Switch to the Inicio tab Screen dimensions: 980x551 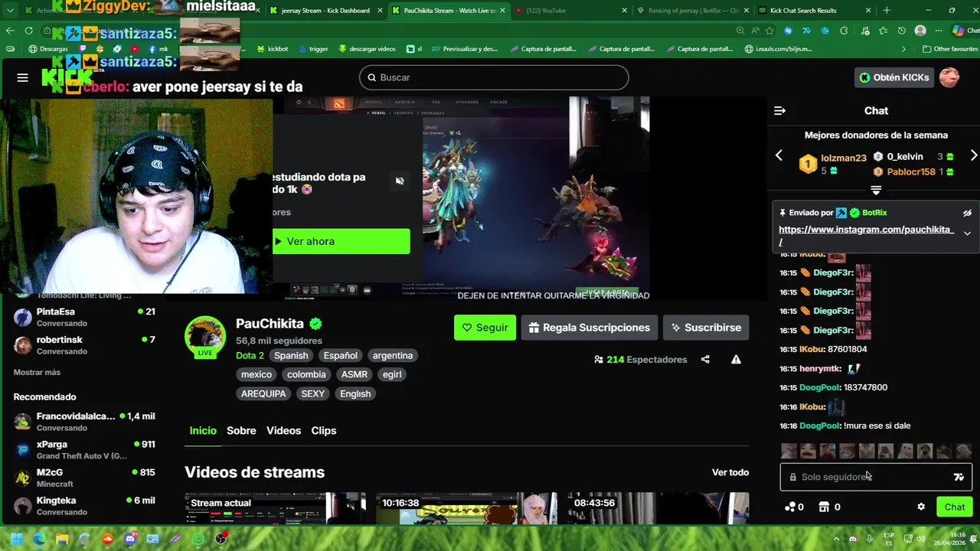click(203, 431)
